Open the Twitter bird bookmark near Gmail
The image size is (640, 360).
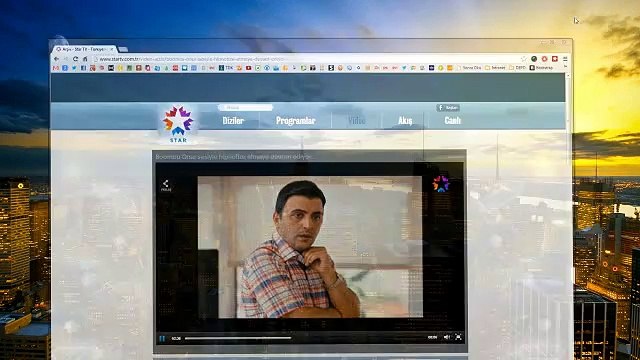[x=74, y=68]
